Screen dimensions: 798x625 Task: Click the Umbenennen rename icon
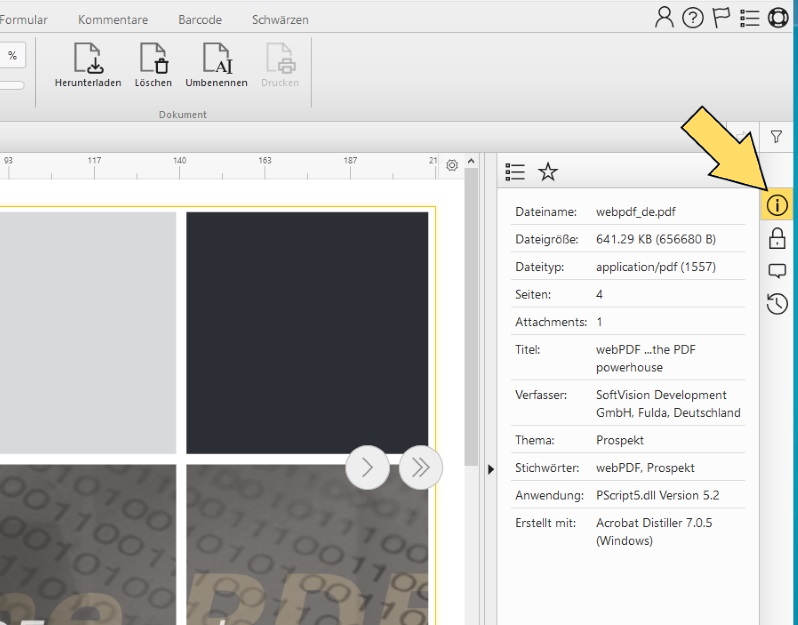tap(216, 58)
